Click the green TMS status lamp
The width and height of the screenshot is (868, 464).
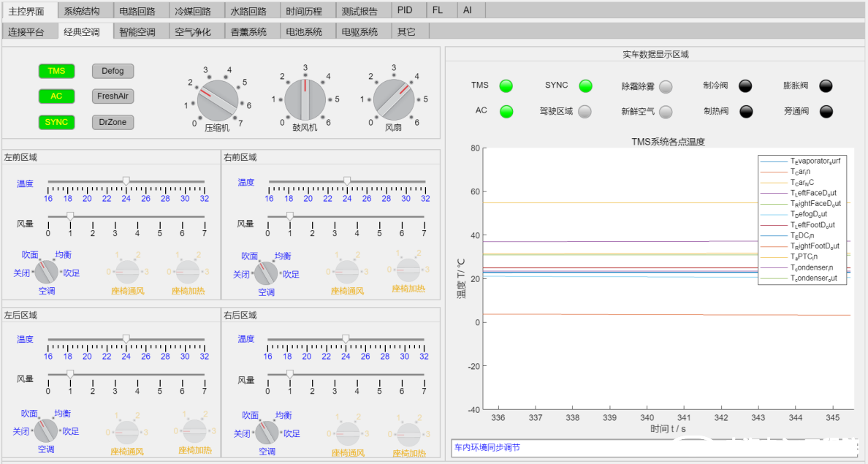506,86
